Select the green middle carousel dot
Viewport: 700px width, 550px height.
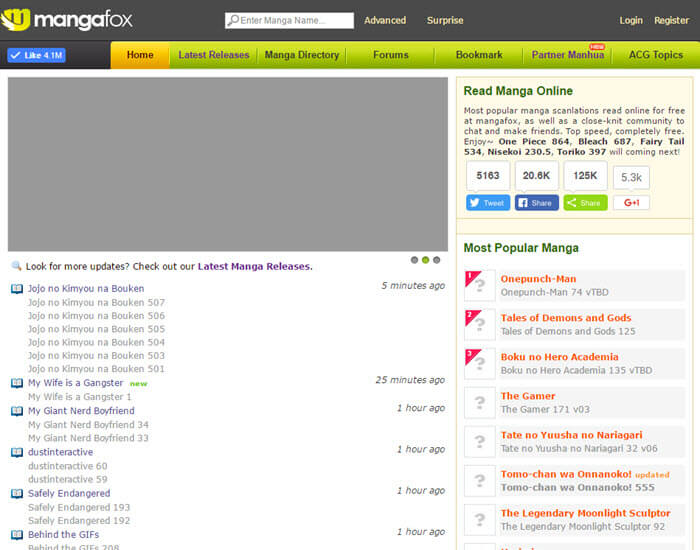click(425, 260)
